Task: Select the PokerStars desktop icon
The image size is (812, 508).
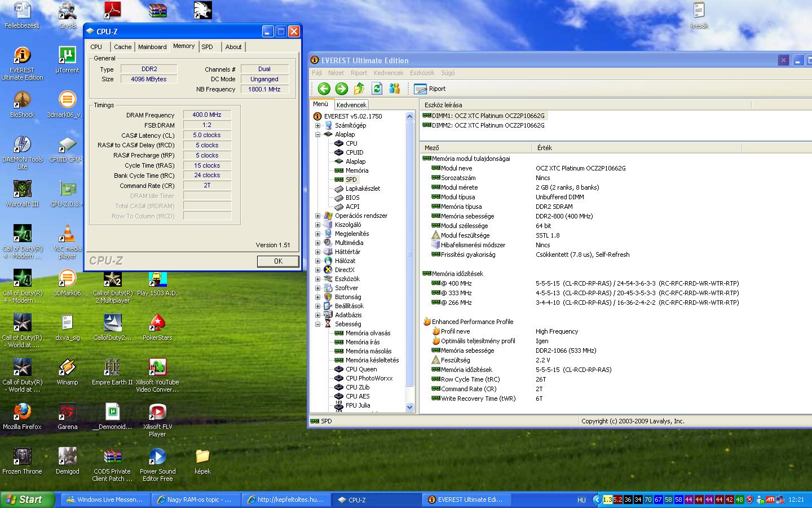Action: click(x=157, y=327)
